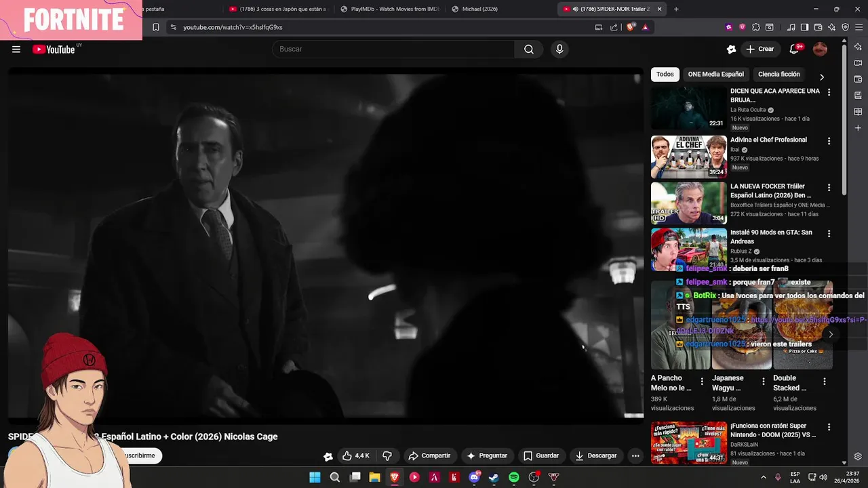
Task: Click the share page icon in address bar
Action: point(614,27)
